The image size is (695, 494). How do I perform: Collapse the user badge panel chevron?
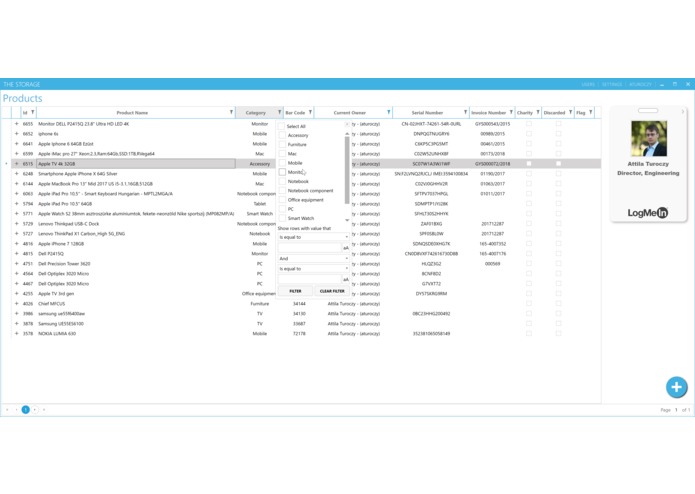(683, 111)
